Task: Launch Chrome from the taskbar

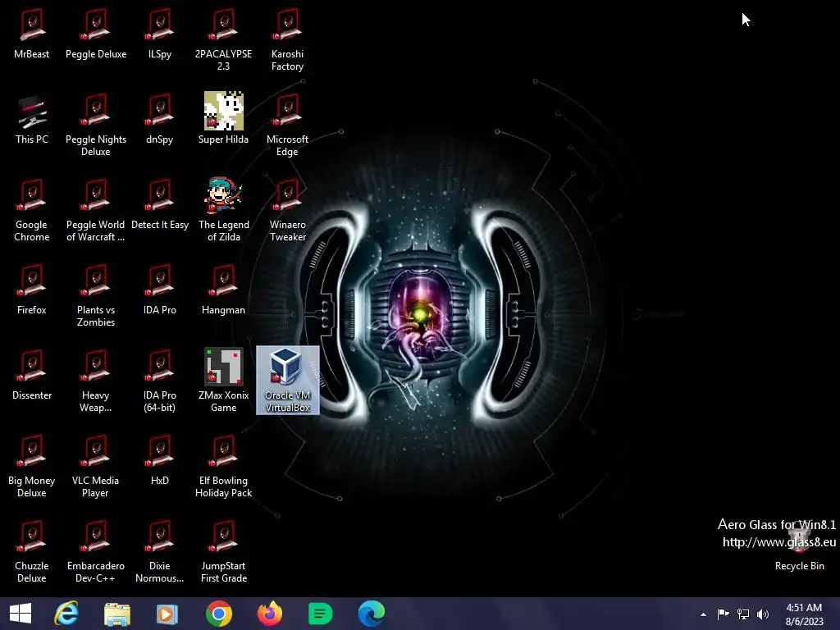Action: [x=218, y=614]
